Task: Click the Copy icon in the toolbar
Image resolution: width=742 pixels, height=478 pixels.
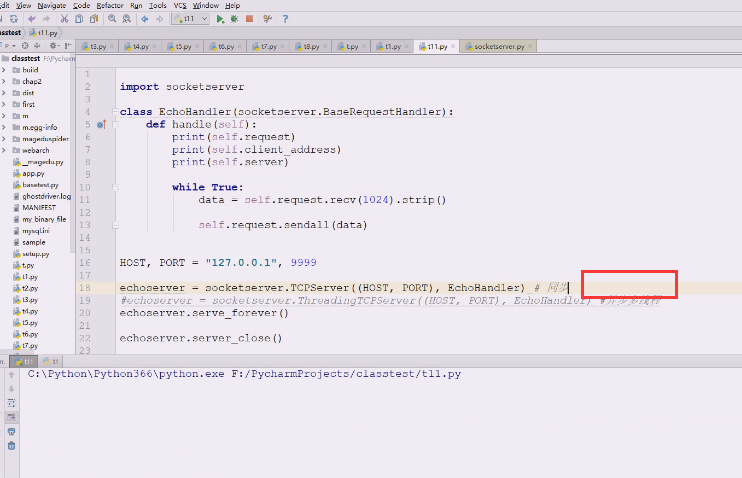Action: coord(79,19)
